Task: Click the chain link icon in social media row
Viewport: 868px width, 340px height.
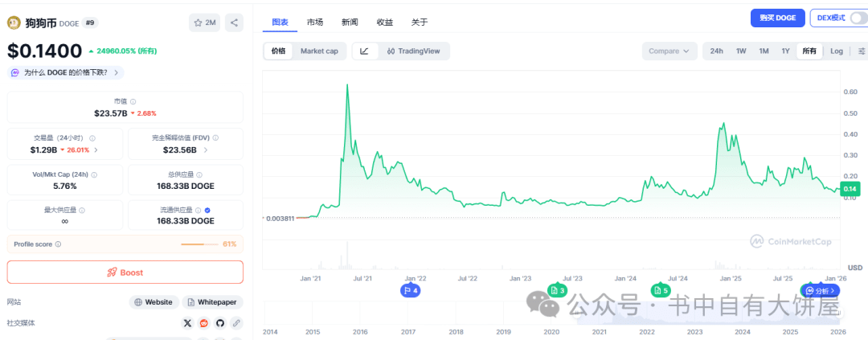Action: (x=236, y=323)
